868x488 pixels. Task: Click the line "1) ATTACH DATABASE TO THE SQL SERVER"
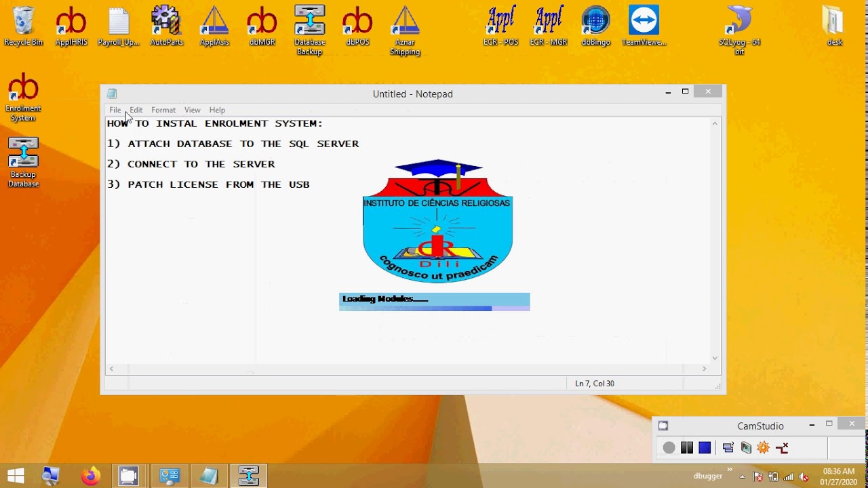(x=233, y=144)
